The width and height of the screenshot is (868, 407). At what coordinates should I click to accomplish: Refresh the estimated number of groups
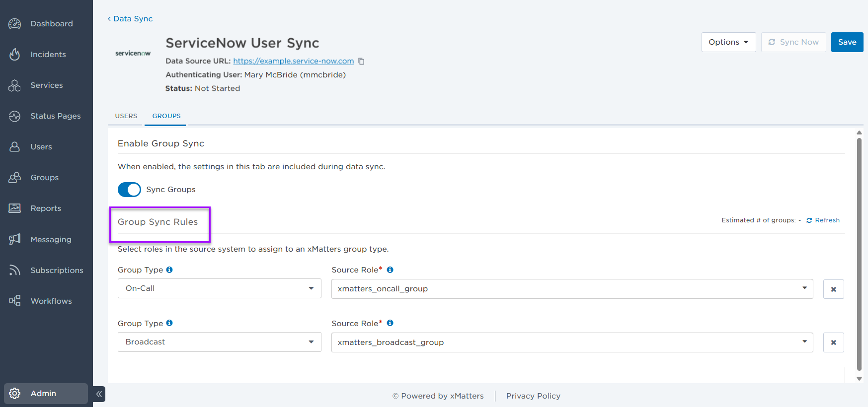click(x=823, y=220)
